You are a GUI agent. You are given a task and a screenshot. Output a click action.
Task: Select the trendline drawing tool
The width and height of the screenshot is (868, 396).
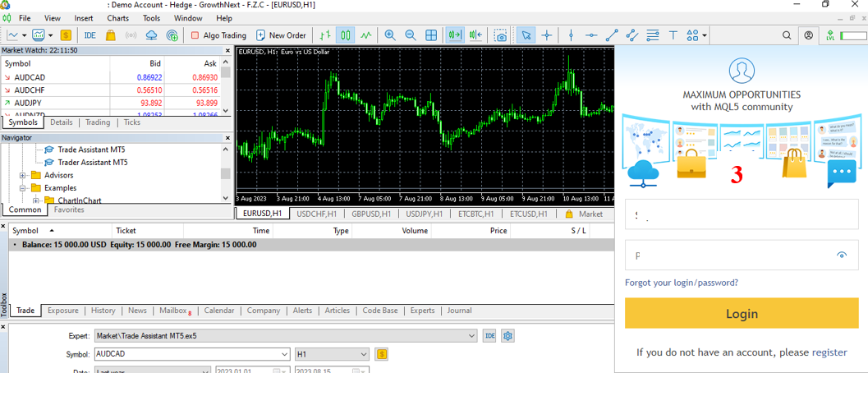[x=612, y=35]
